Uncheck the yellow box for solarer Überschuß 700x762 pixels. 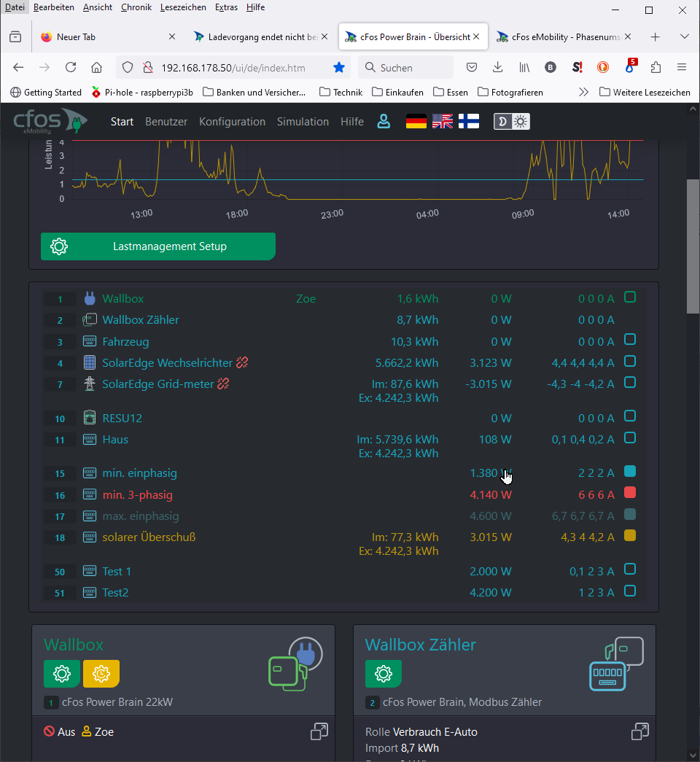point(630,535)
